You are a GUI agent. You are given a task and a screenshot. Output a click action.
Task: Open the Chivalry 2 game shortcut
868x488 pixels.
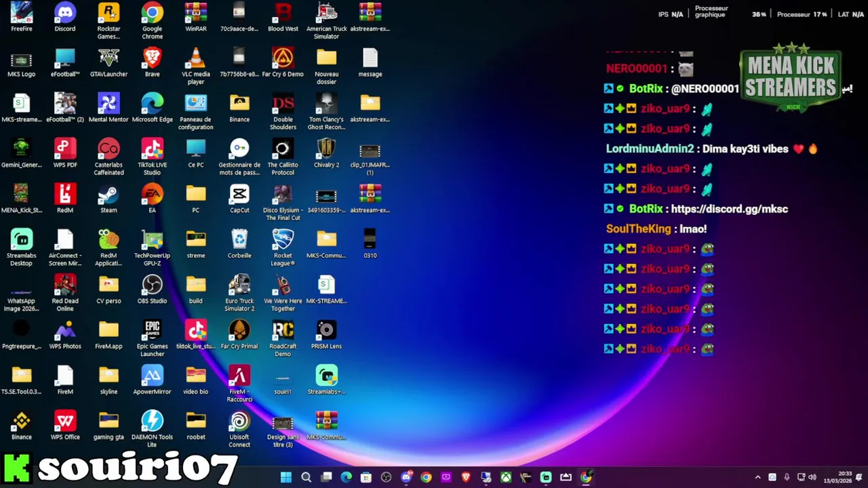(326, 153)
